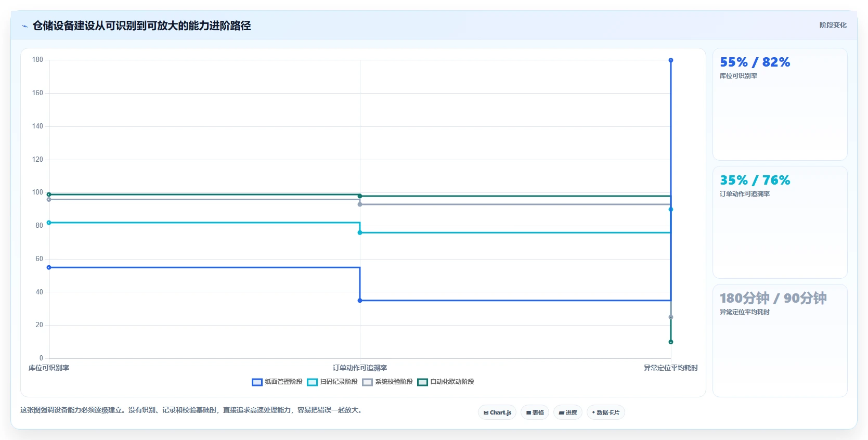This screenshot has width=868, height=440.
Task: Select the blue data point at 订单动作可追溯率 (35)
Action: tap(360, 301)
